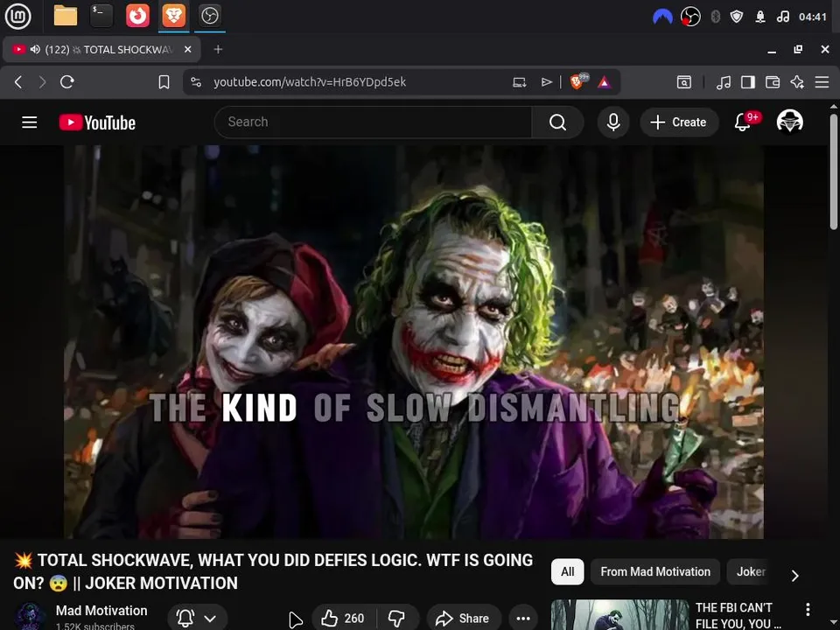
Task: Open Brave playlist add icon
Action: click(x=546, y=82)
